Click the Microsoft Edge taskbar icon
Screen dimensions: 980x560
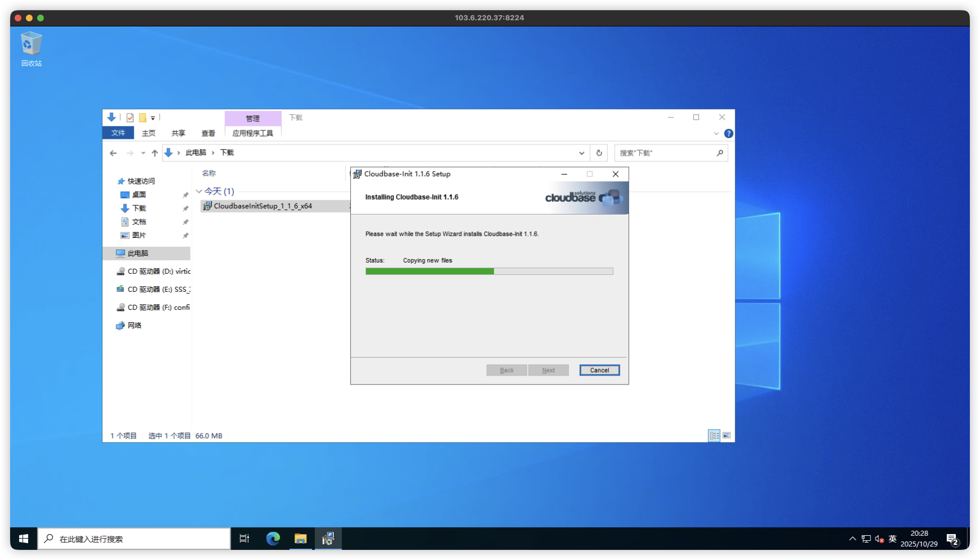coord(273,539)
